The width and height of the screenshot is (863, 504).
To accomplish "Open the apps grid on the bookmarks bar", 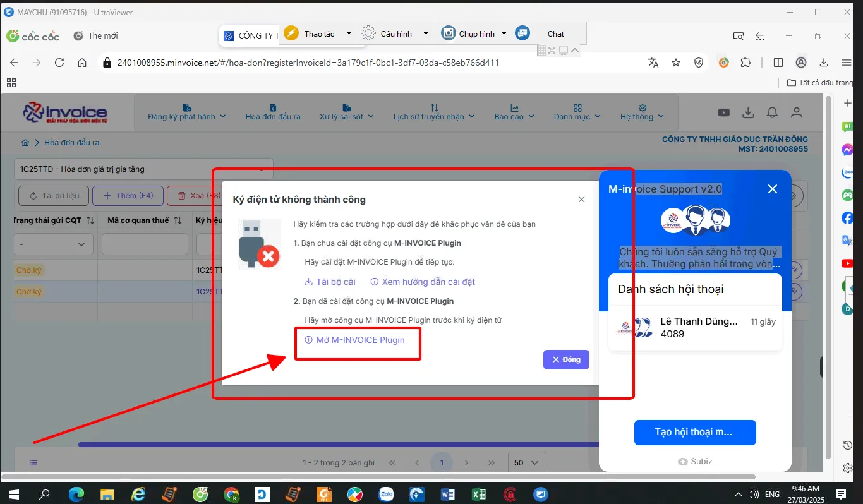I will tap(11, 83).
